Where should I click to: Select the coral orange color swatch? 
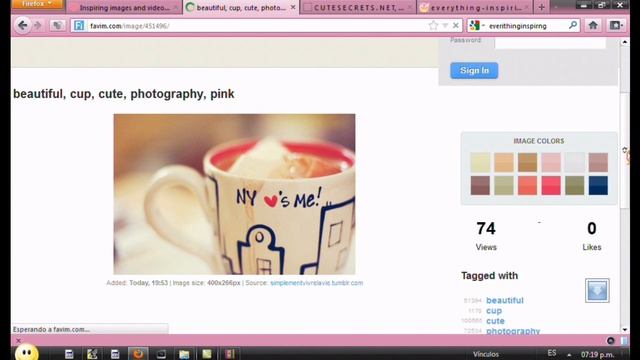point(527,185)
